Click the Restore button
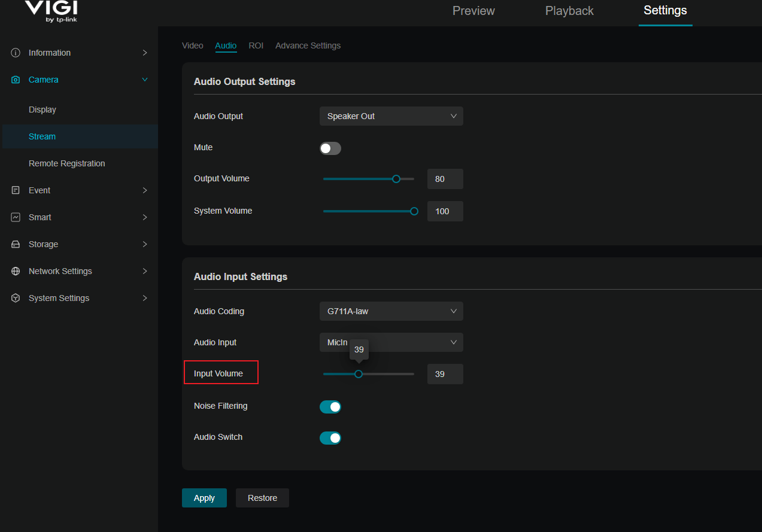This screenshot has width=762, height=532. tap(262, 498)
